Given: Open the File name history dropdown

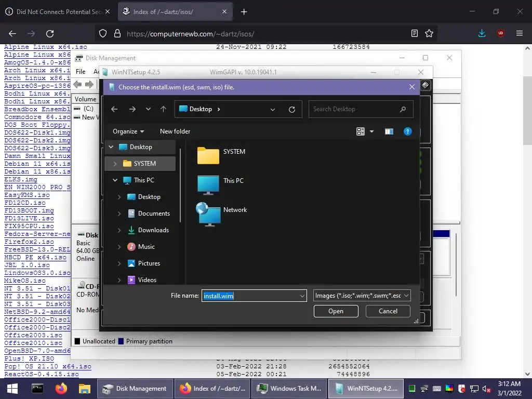Looking at the screenshot, I should tap(302, 296).
